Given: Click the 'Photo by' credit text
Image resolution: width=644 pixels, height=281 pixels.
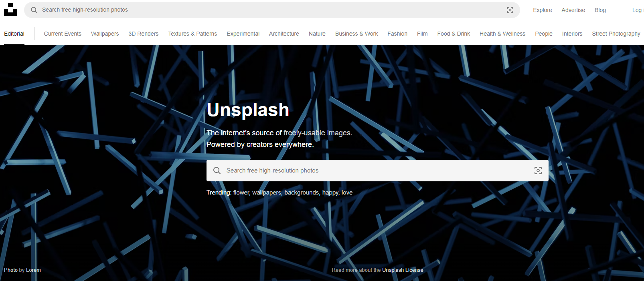Looking at the screenshot, I should [x=14, y=270].
